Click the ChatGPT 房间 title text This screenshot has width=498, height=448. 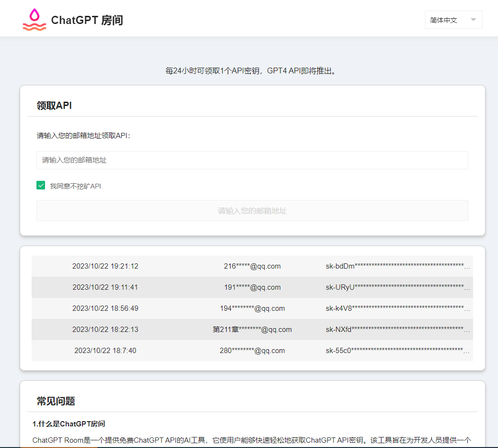pos(87,20)
